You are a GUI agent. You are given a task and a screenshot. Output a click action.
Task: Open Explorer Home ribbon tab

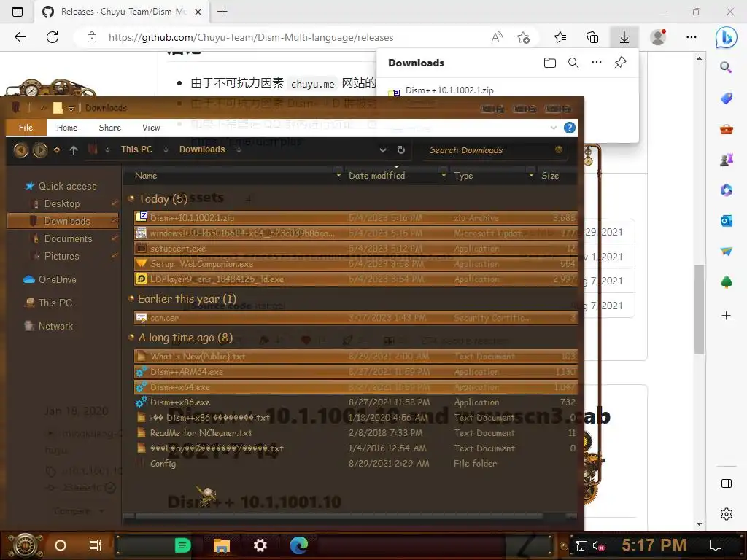66,128
